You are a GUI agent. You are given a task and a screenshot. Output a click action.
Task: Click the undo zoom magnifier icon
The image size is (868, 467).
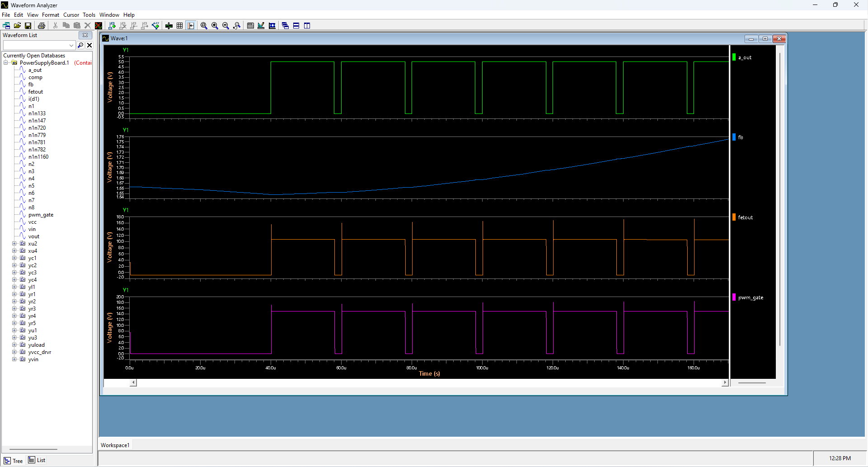237,26
